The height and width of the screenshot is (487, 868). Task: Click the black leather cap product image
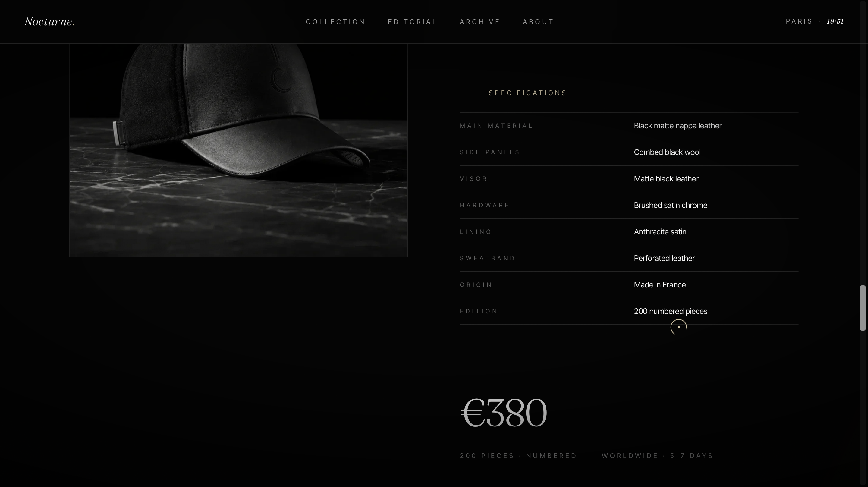click(239, 150)
